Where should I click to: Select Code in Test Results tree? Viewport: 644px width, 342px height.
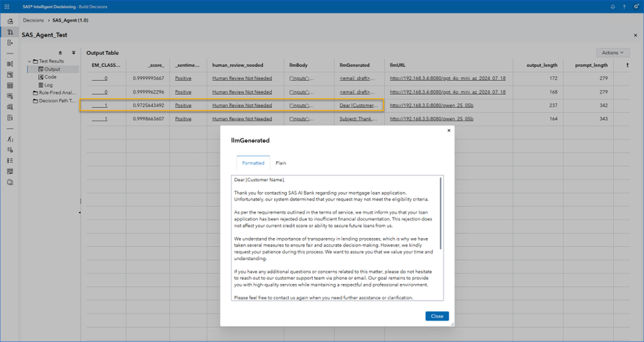coord(50,77)
